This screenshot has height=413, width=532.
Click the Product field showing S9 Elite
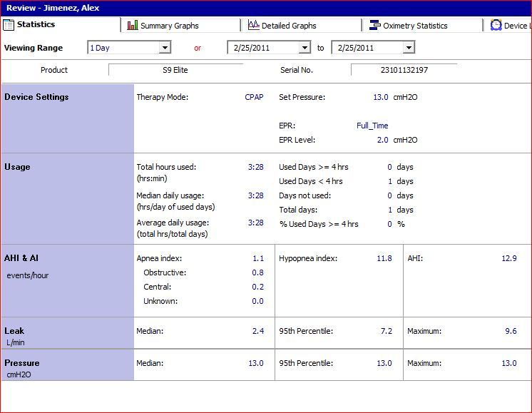click(x=175, y=70)
